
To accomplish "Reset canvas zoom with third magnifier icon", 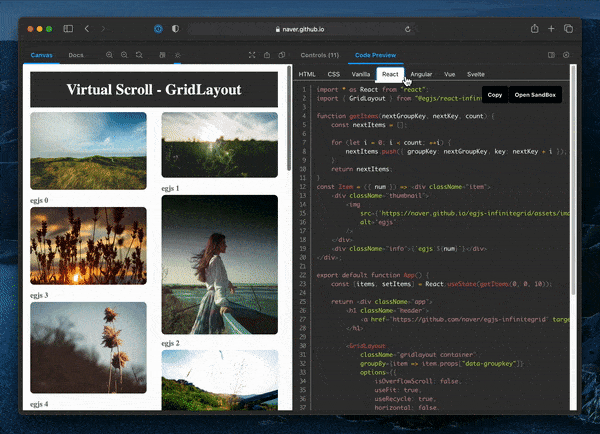I will [x=140, y=55].
